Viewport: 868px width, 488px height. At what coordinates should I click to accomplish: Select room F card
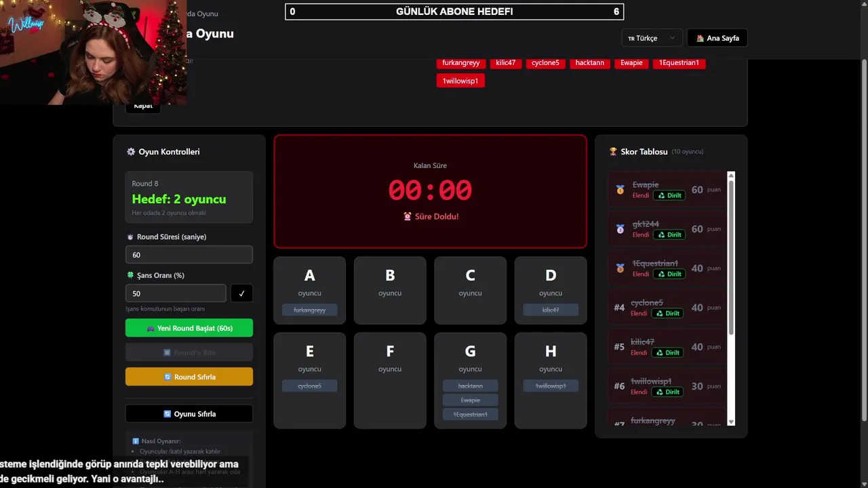tap(390, 380)
